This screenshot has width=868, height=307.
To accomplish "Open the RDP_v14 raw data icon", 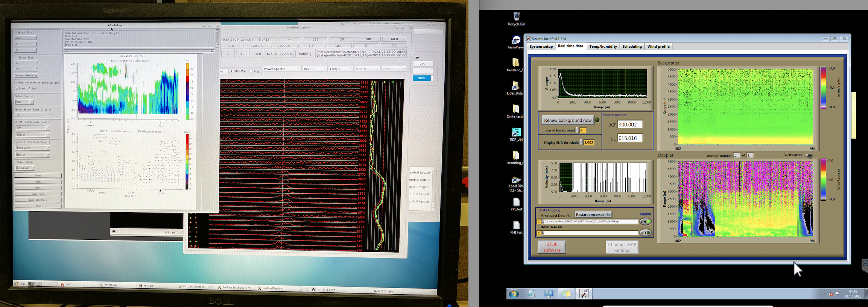I will (516, 133).
